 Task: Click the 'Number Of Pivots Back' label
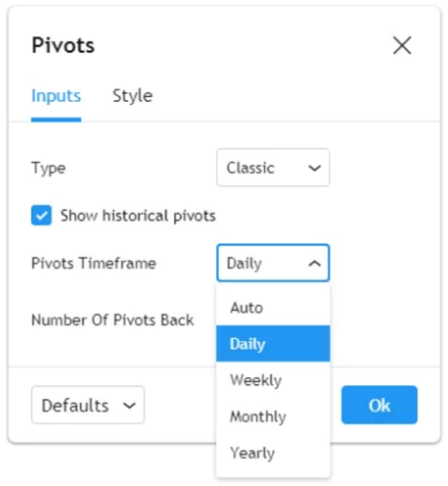click(x=112, y=320)
